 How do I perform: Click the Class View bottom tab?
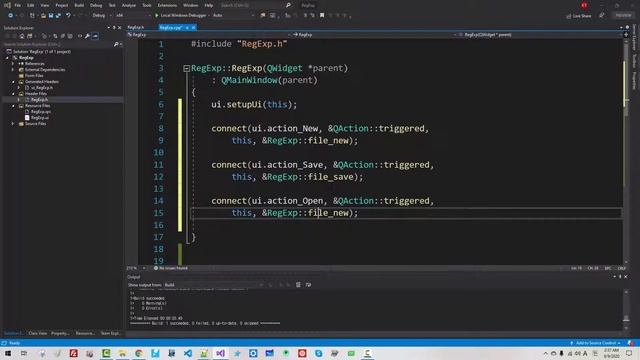(x=38, y=333)
